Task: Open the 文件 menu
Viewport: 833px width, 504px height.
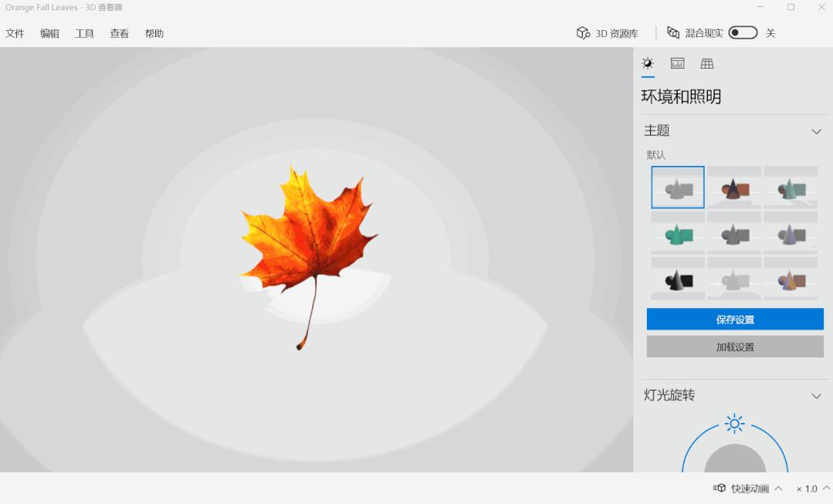Action: [x=15, y=34]
